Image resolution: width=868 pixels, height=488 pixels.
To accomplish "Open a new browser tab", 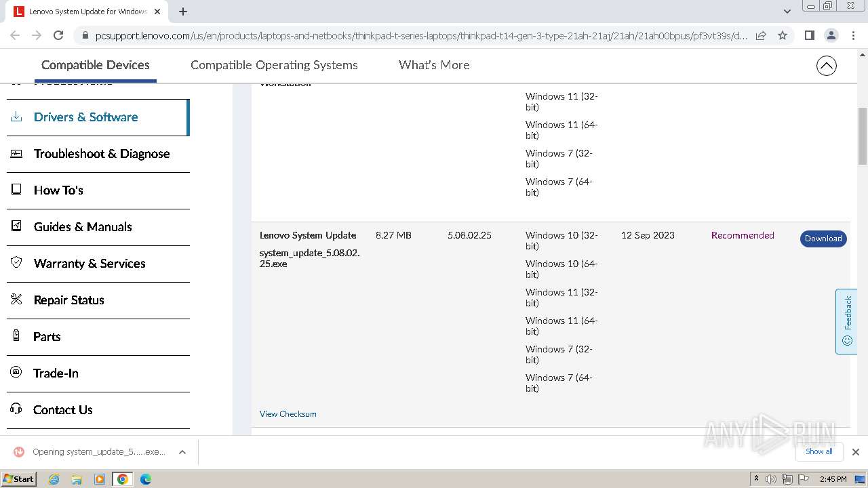I will 183,12.
